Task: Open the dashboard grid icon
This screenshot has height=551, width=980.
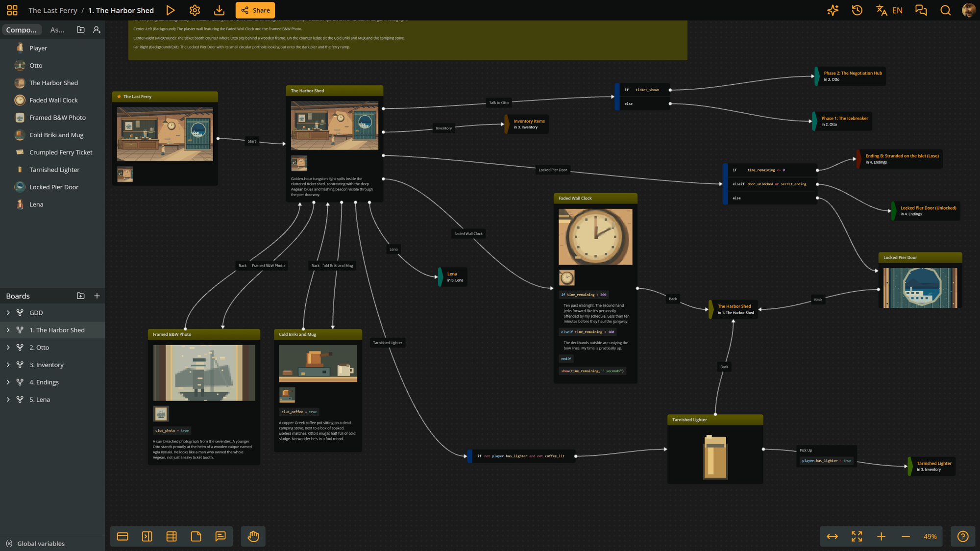Action: pyautogui.click(x=12, y=10)
